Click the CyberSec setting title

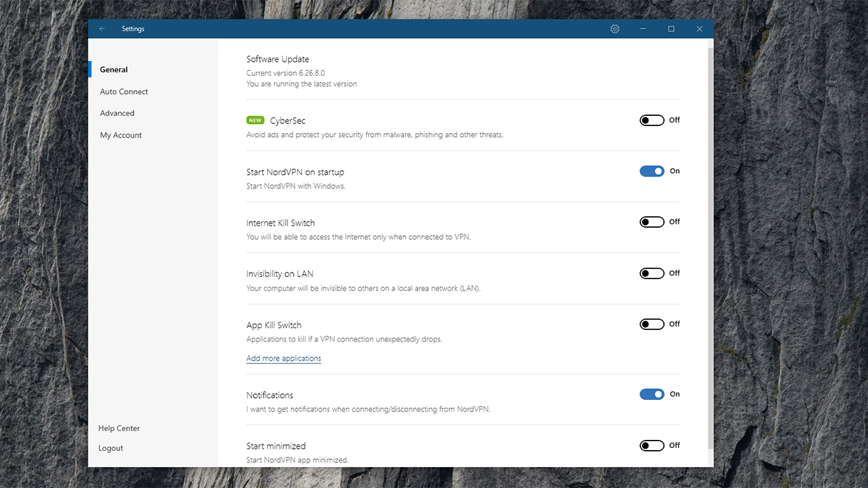tap(288, 121)
